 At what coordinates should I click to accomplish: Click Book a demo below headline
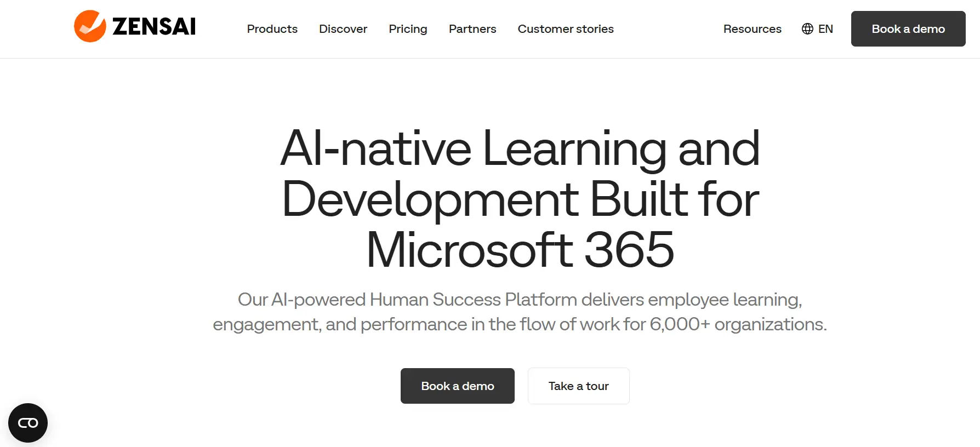(x=458, y=386)
